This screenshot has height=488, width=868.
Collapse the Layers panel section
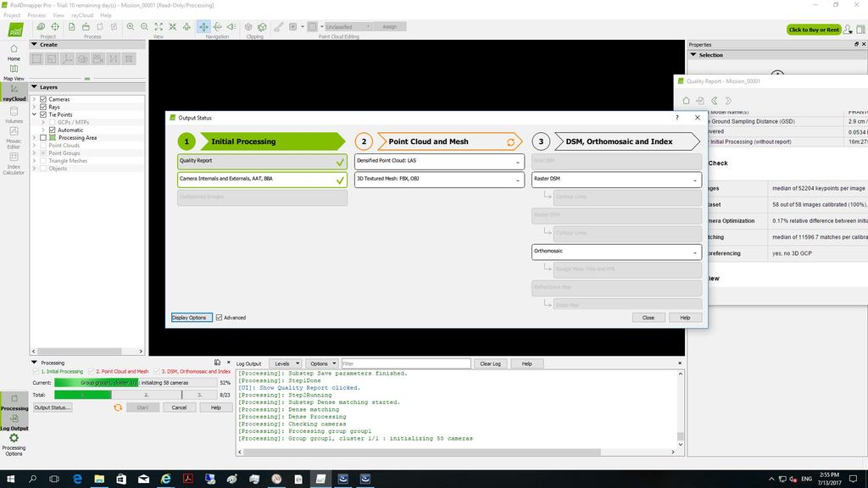coord(34,87)
